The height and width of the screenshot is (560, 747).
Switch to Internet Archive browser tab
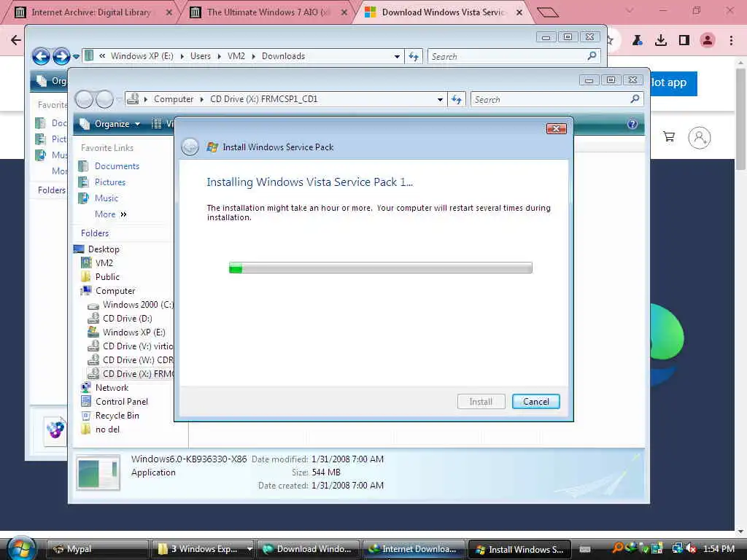coord(90,12)
